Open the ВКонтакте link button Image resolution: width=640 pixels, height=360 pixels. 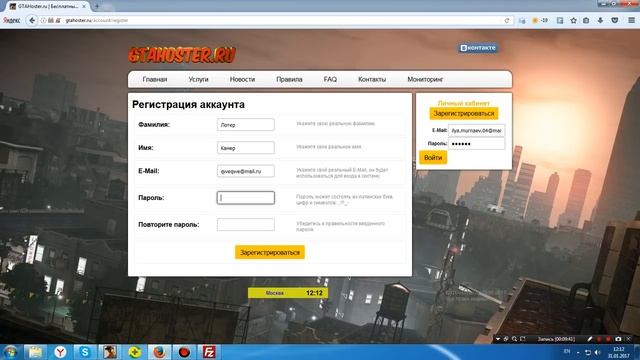point(478,48)
